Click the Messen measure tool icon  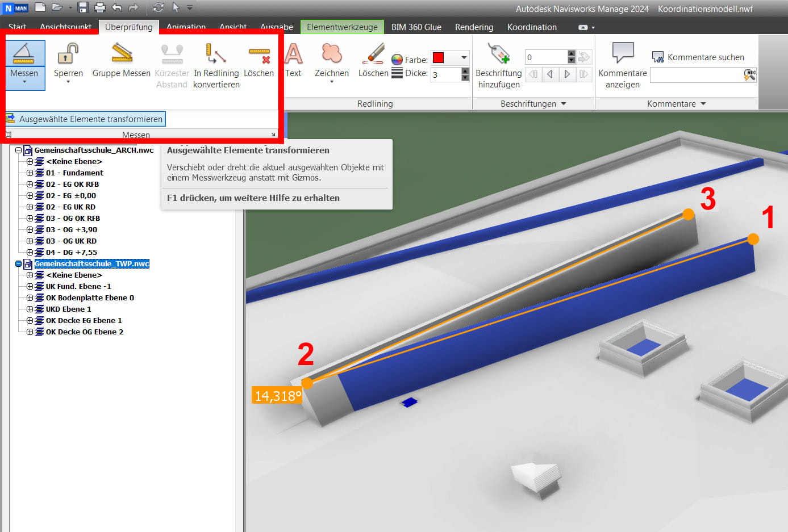pos(24,55)
